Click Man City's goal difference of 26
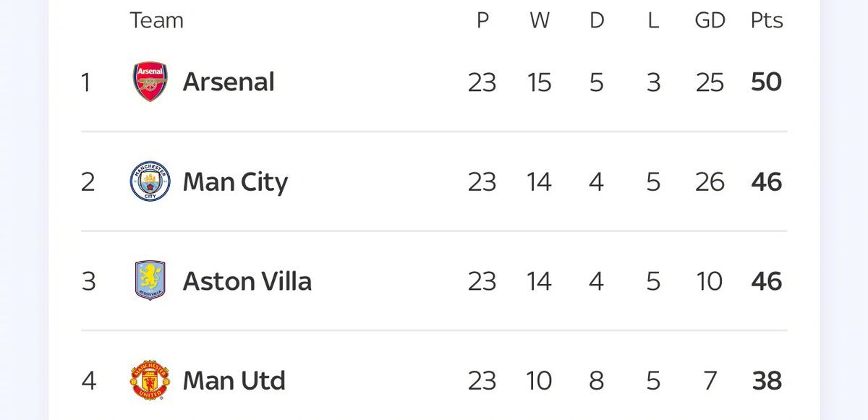The height and width of the screenshot is (420, 868). coord(710,181)
